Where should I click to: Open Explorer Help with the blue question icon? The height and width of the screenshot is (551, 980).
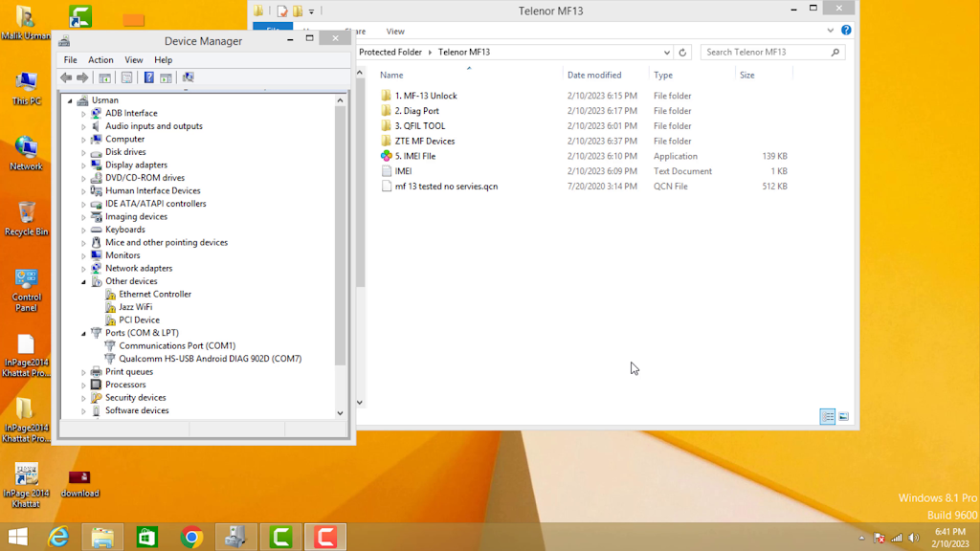(x=846, y=30)
